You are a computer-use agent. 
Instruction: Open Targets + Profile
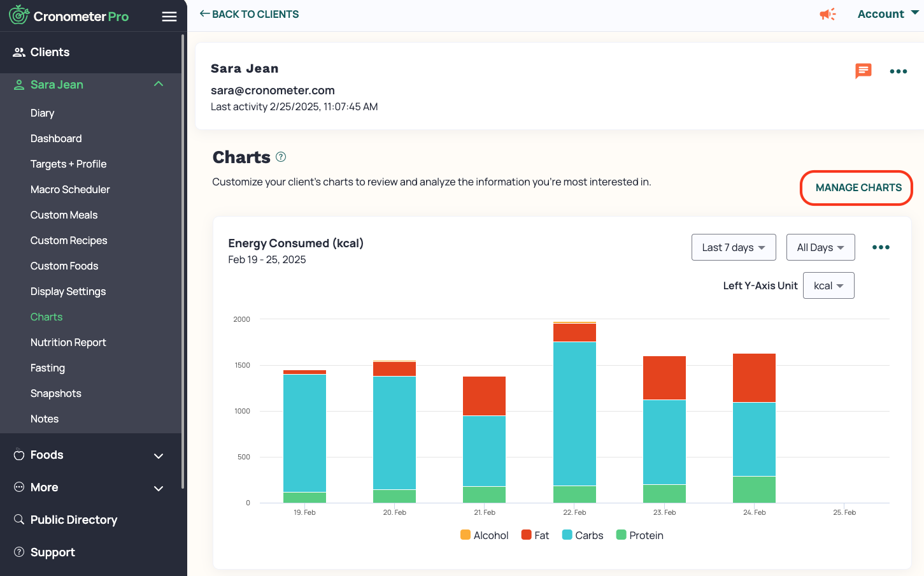(x=68, y=164)
